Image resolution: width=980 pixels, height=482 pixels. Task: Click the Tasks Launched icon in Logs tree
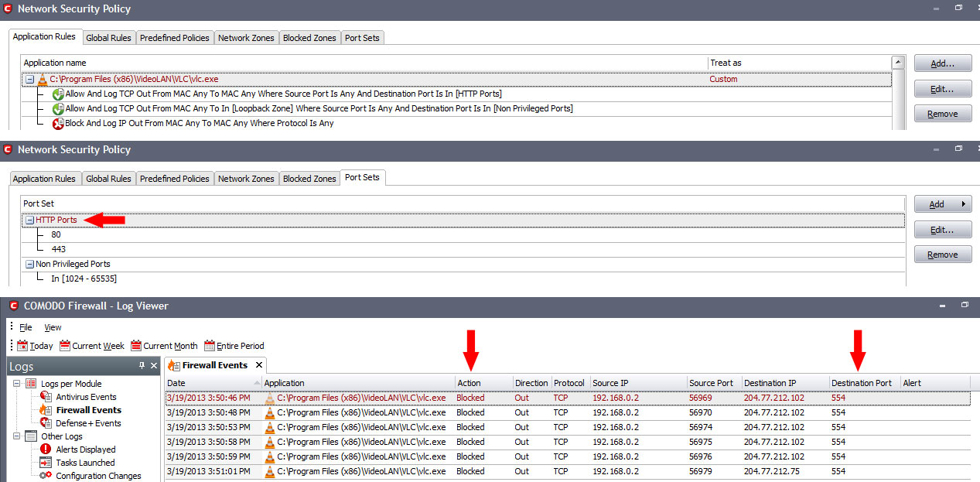click(x=46, y=463)
